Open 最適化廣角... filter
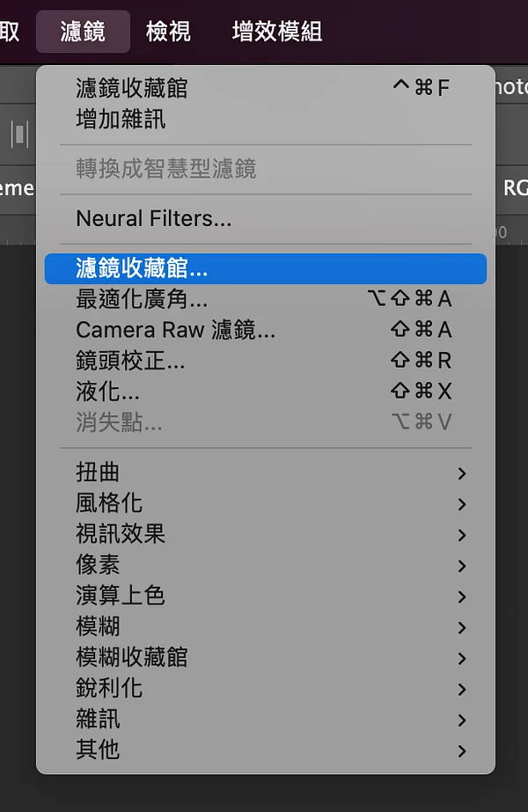 [x=265, y=299]
